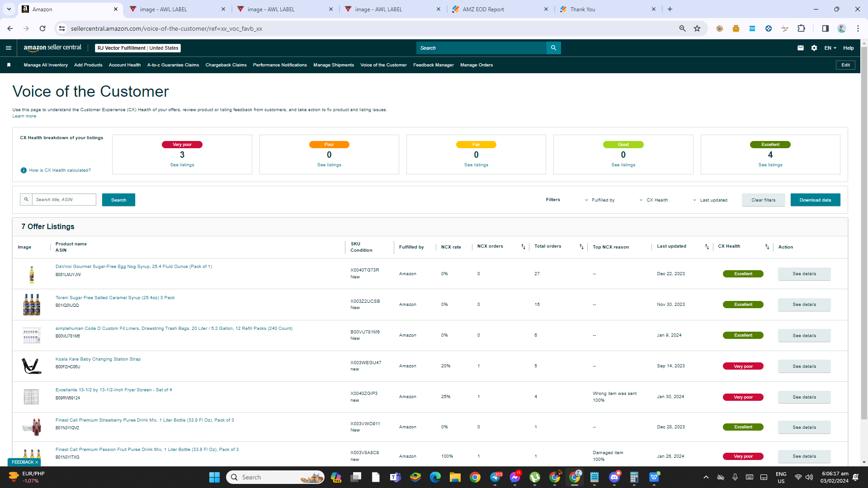Click the teal Search button
The image size is (868, 488).
tap(118, 200)
